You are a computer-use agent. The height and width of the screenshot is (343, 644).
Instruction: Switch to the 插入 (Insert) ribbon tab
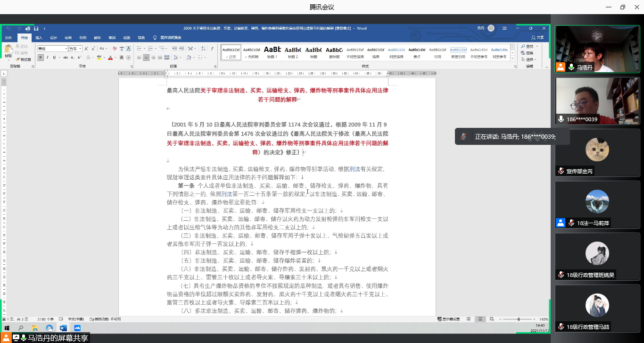pos(39,38)
